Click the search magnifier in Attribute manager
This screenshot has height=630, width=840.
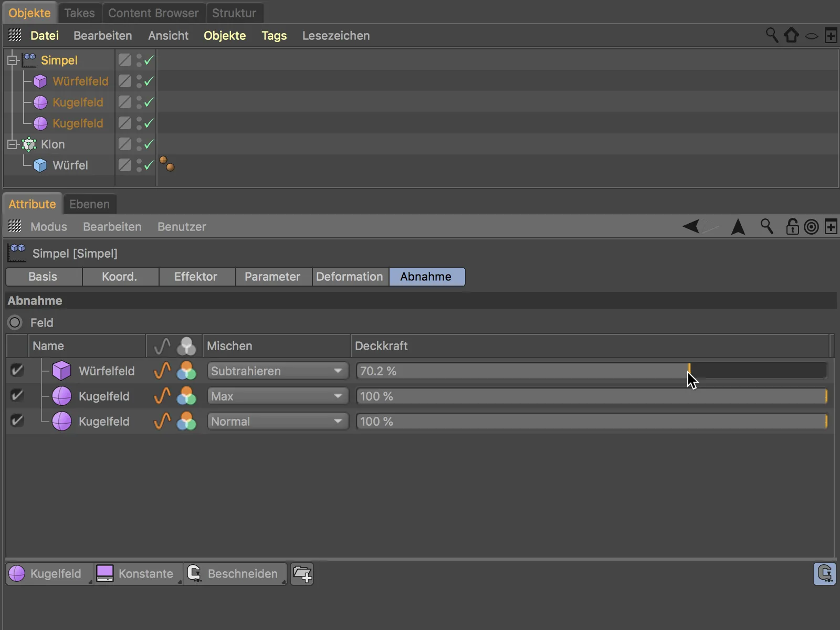[767, 226]
